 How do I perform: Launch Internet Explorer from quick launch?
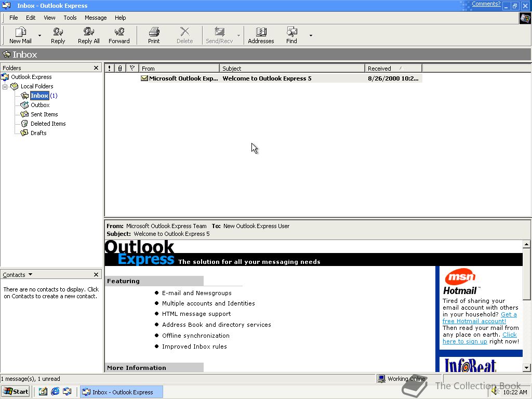(55, 392)
